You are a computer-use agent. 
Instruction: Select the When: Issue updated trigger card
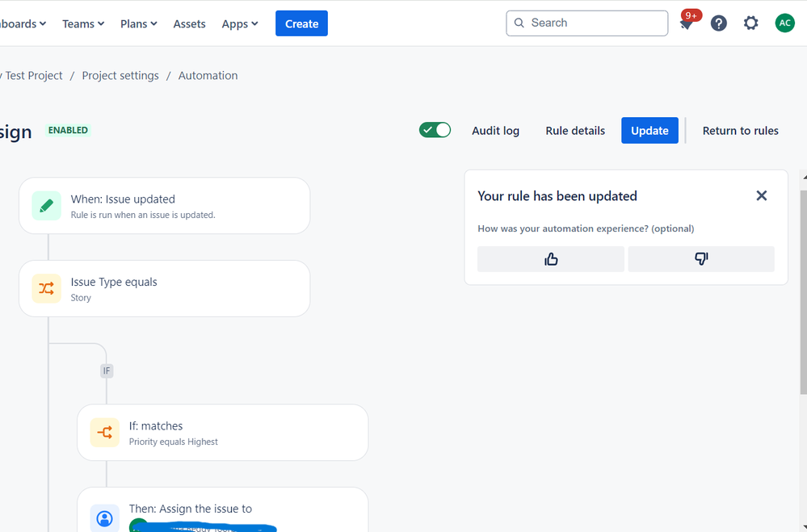point(165,206)
